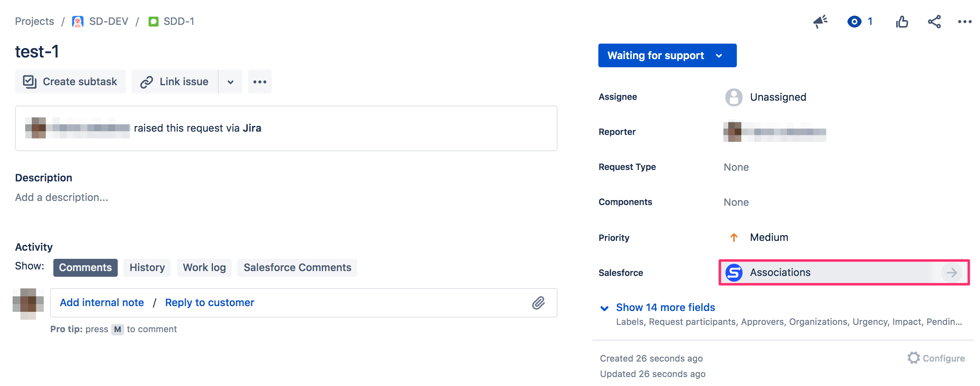
Task: Click the Updated 26 seconds ago text
Action: tap(653, 374)
